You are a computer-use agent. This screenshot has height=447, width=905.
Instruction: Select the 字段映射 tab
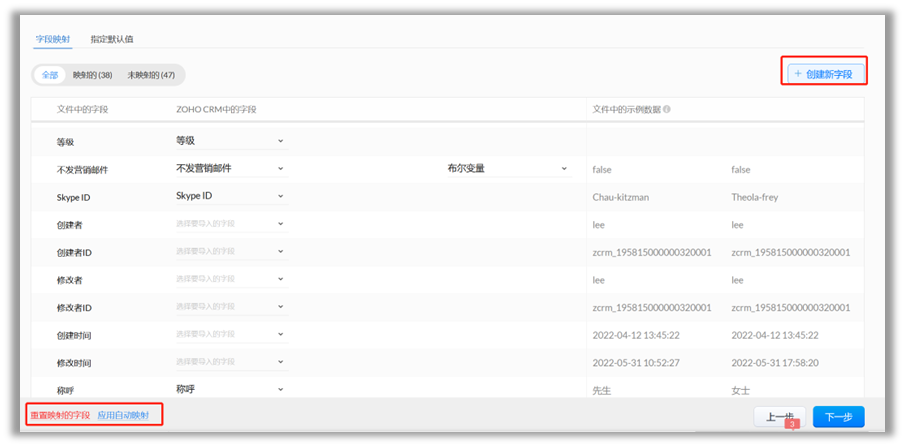54,39
